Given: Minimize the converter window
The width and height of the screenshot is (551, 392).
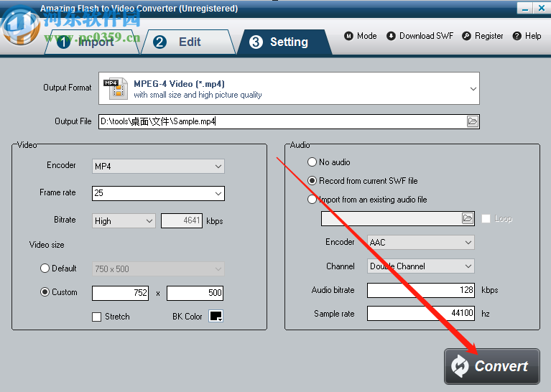Looking at the screenshot, I should click(x=525, y=8).
